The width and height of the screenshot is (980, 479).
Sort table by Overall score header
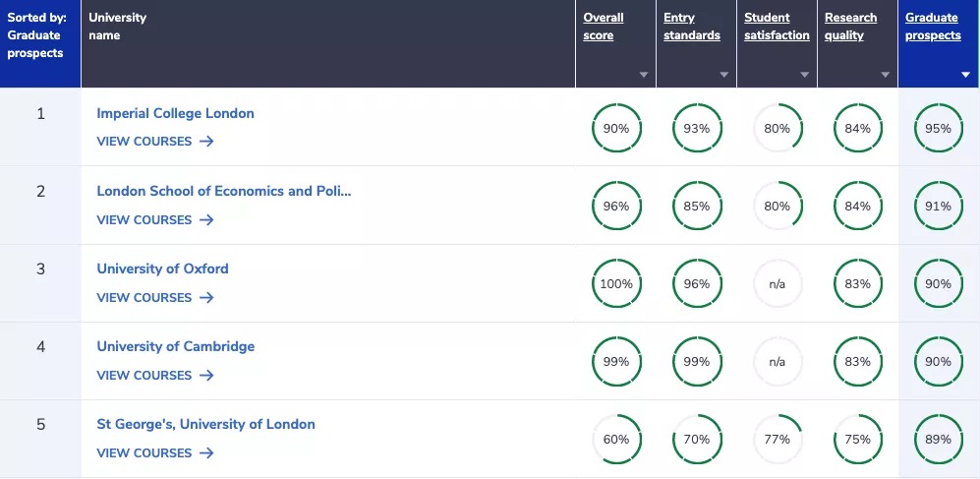click(604, 27)
